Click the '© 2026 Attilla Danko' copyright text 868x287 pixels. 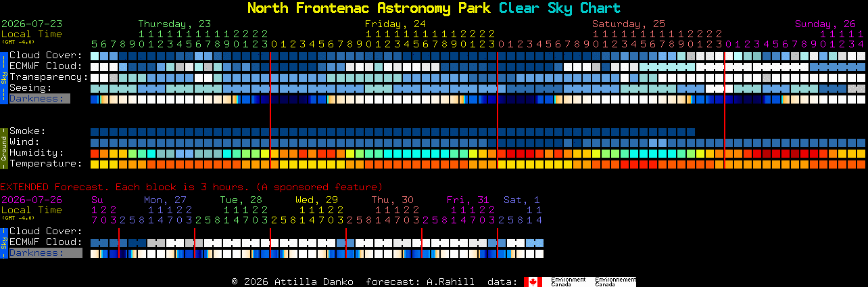pos(292,282)
